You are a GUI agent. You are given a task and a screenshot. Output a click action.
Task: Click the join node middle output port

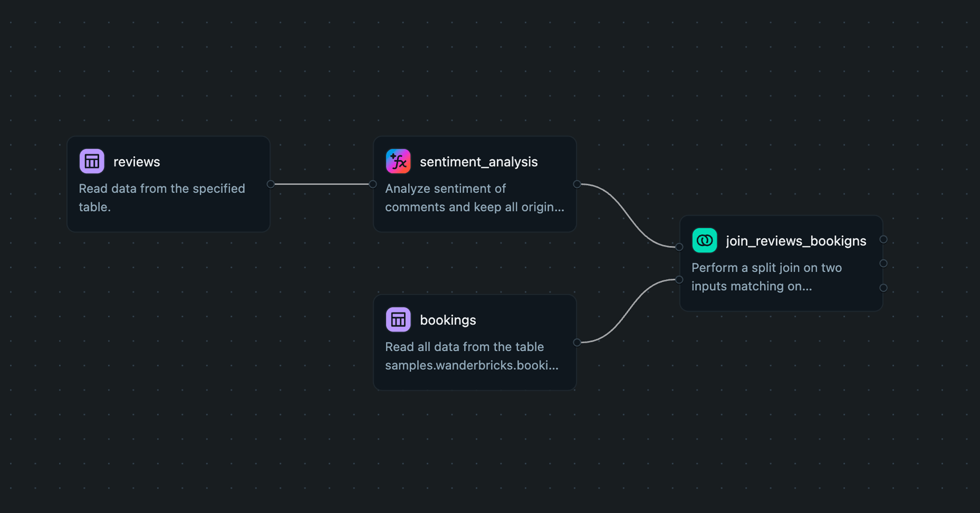[x=883, y=263]
